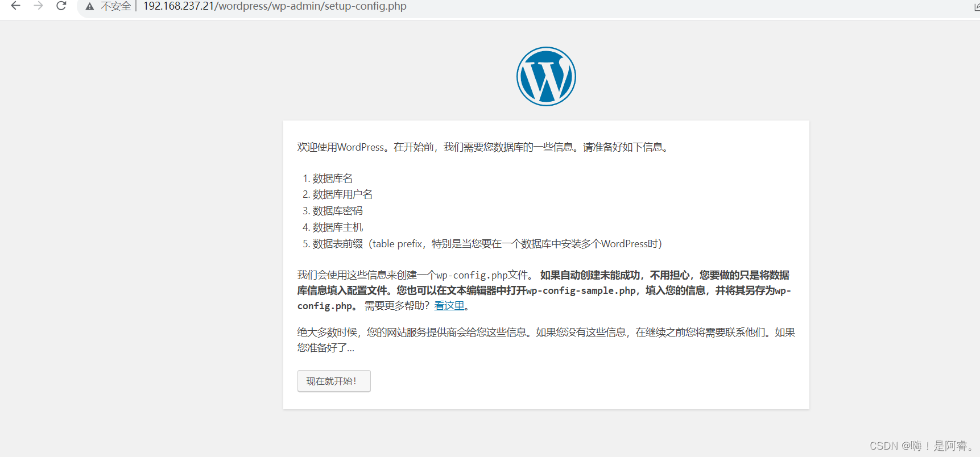Select the text 需要更多帮助?

pyautogui.click(x=397, y=306)
